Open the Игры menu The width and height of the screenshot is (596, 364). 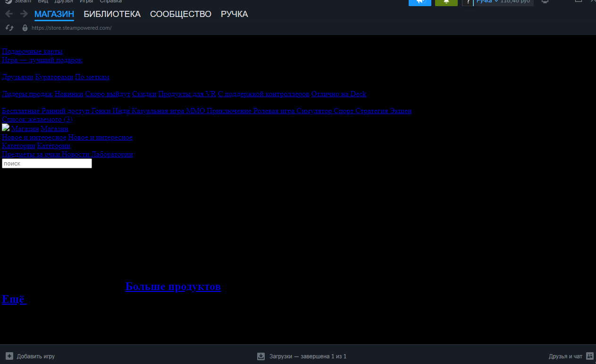coord(86,1)
